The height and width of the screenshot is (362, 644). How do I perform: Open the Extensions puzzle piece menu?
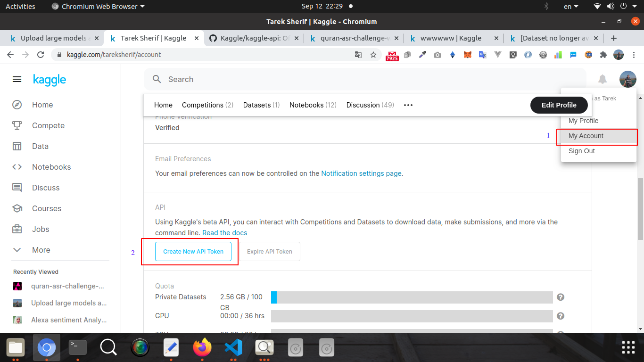(603, 55)
